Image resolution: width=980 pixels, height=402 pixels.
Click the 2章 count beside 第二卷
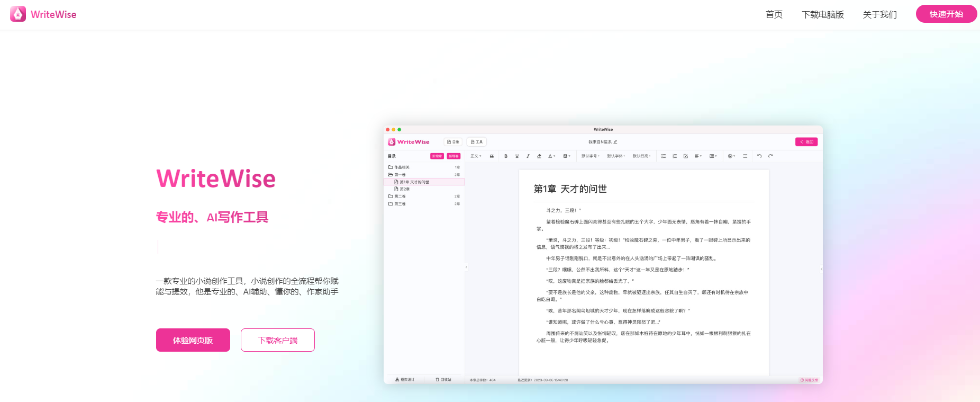click(457, 196)
